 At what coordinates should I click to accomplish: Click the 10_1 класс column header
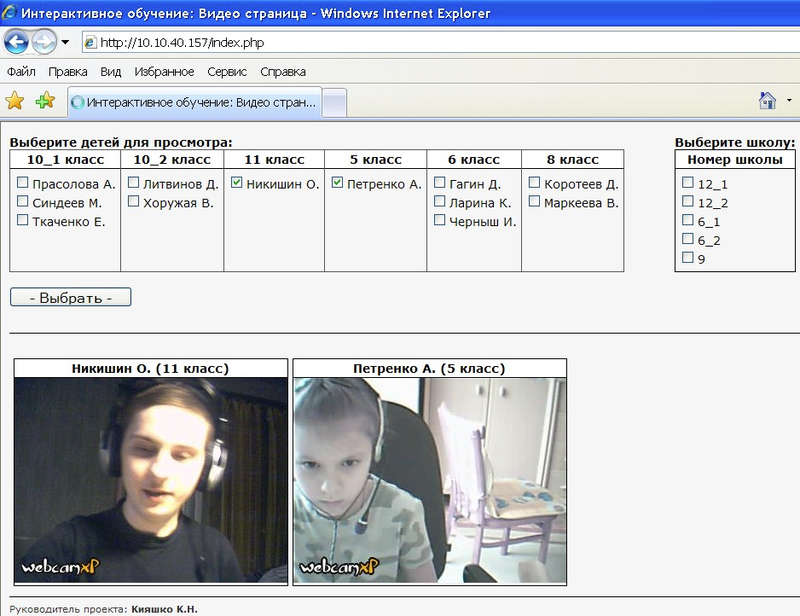pyautogui.click(x=65, y=160)
